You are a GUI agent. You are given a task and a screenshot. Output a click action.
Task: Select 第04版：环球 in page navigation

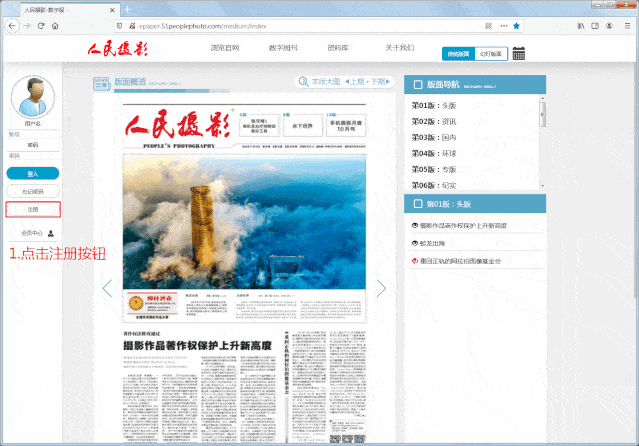434,153
